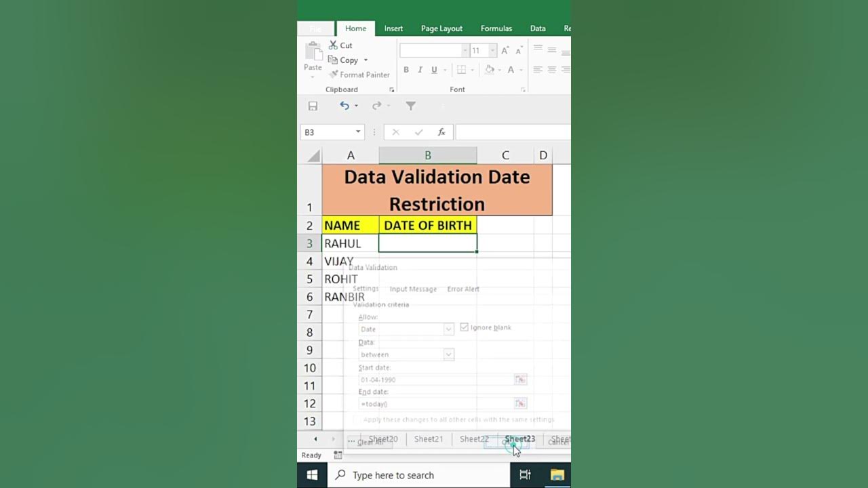Click Start date range selector icon

[x=520, y=380]
